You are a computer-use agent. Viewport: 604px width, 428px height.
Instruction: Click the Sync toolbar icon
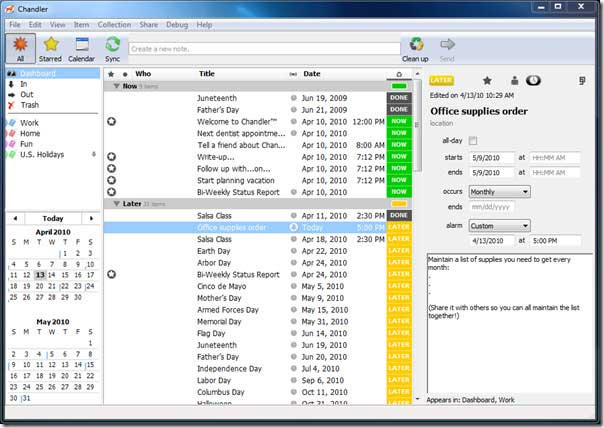[112, 49]
